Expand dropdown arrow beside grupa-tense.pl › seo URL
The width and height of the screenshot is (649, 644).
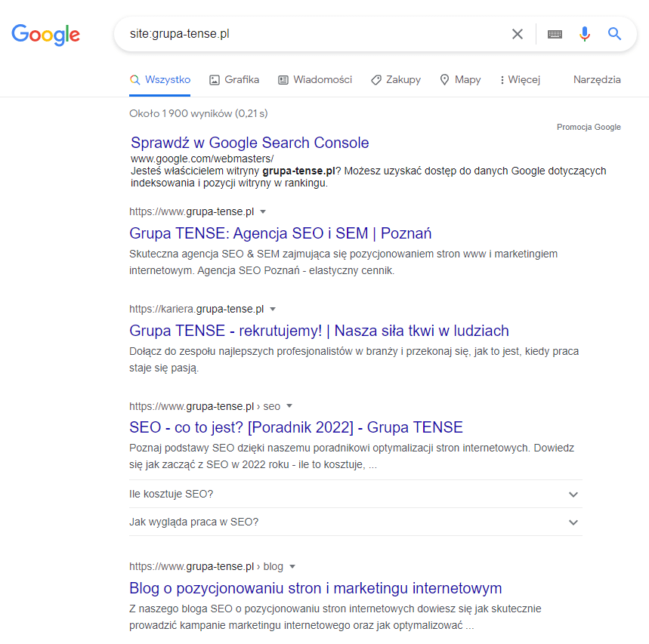tap(289, 405)
